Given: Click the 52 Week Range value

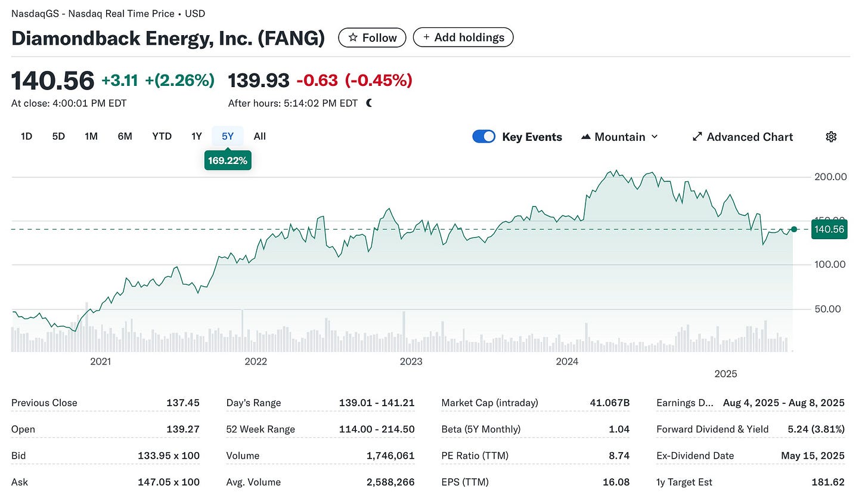Looking at the screenshot, I should 377,429.
